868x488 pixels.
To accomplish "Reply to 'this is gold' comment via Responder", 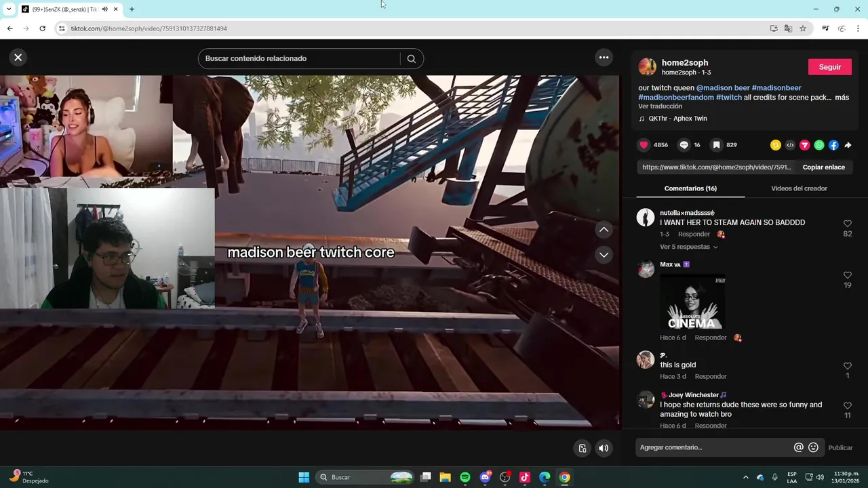I will click(x=711, y=377).
